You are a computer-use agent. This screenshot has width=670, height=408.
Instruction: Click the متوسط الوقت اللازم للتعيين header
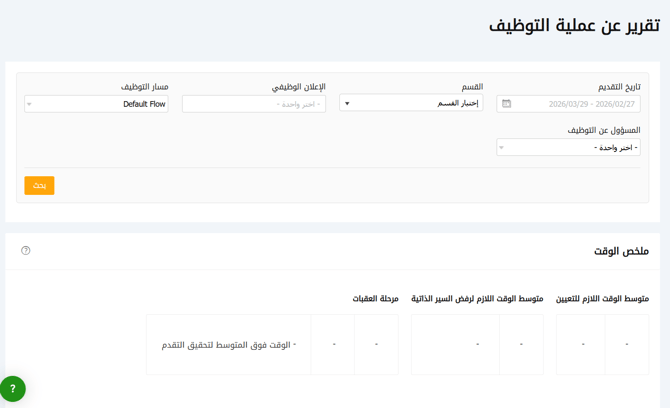[602, 299]
